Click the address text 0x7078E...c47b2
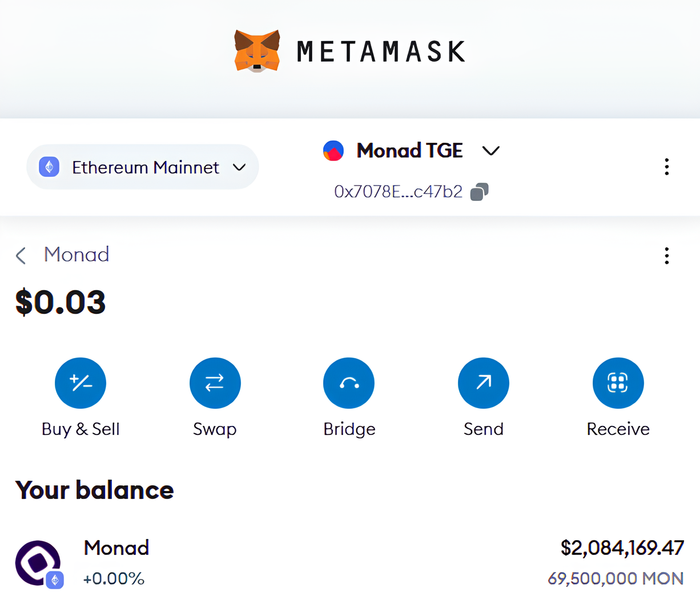Image resolution: width=700 pixels, height=612 pixels. tap(398, 192)
